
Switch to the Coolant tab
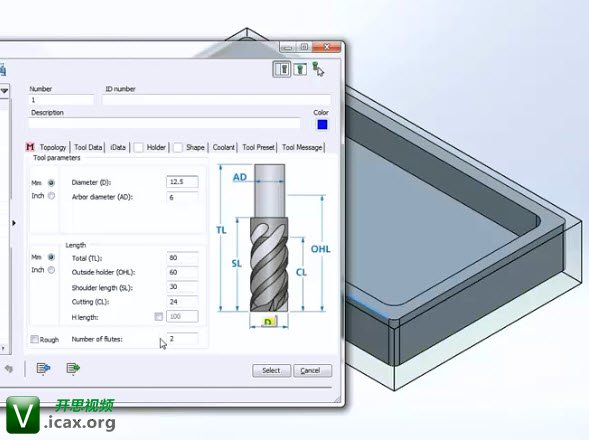tap(224, 147)
